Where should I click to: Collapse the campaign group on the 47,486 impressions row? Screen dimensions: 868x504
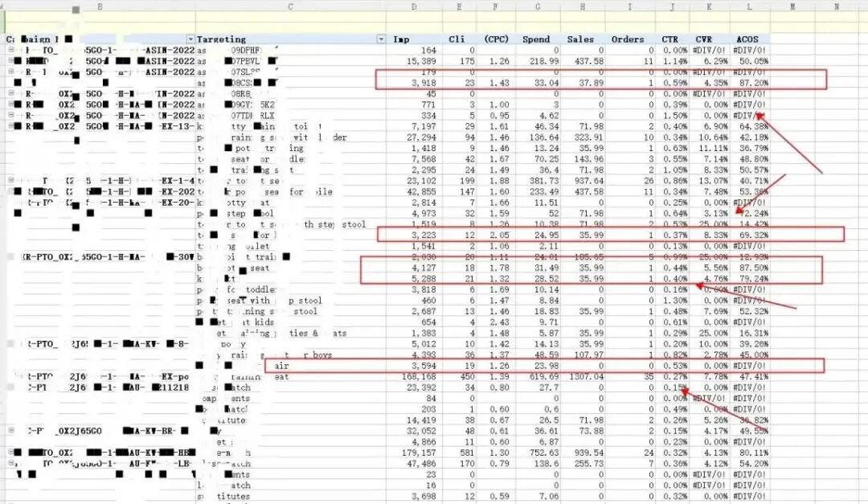[x=11, y=463]
